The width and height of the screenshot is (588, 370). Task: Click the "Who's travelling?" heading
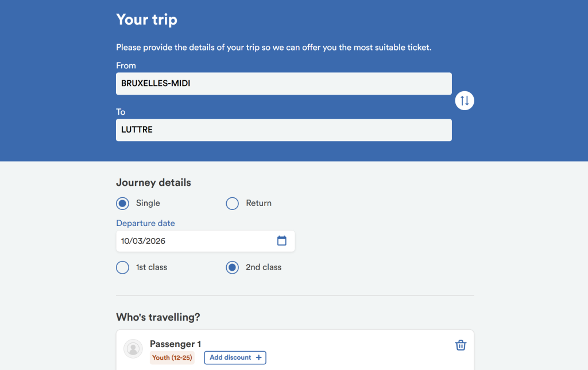coord(158,317)
